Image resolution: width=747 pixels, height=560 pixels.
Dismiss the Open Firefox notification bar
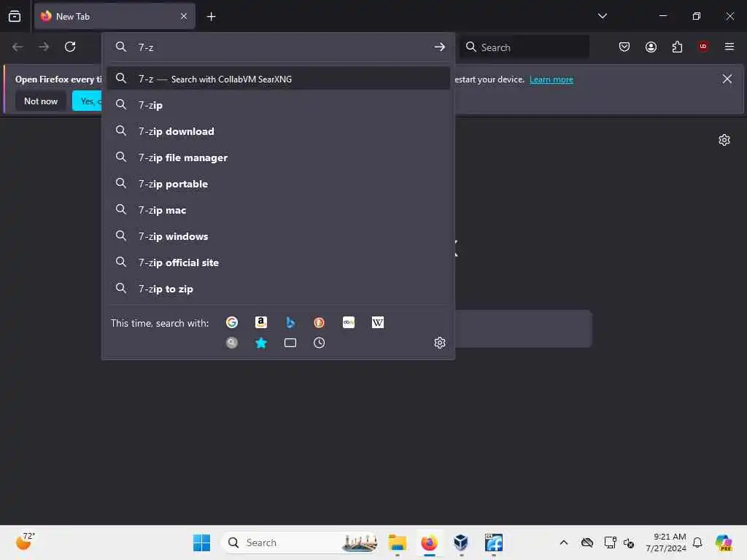(x=727, y=79)
